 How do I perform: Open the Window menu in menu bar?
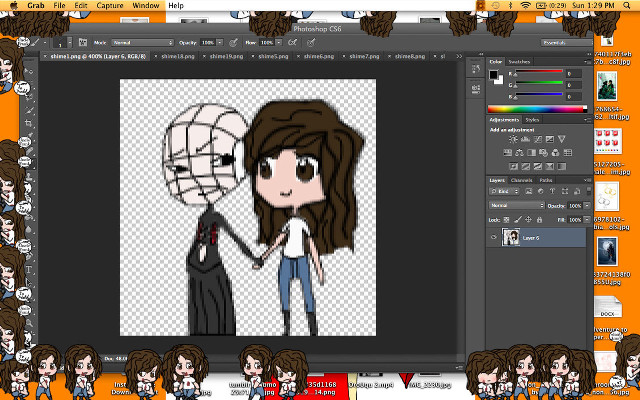[145, 6]
